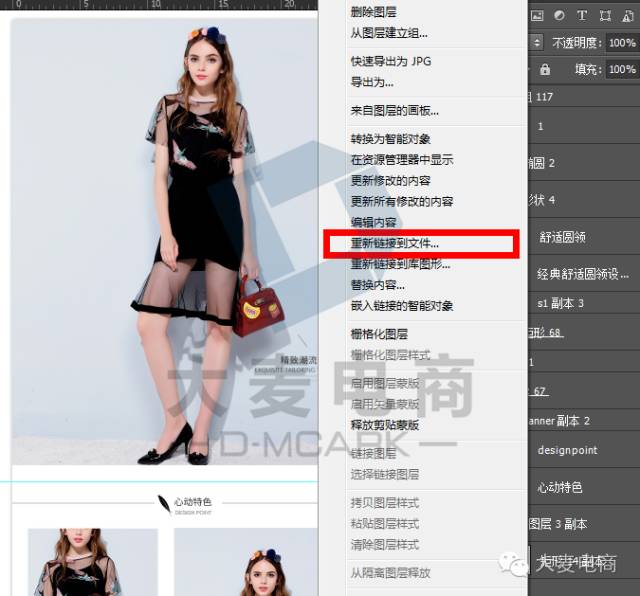Image resolution: width=640 pixels, height=596 pixels.
Task: Choose 重新链接到文件... menu entry
Action: pyautogui.click(x=395, y=244)
